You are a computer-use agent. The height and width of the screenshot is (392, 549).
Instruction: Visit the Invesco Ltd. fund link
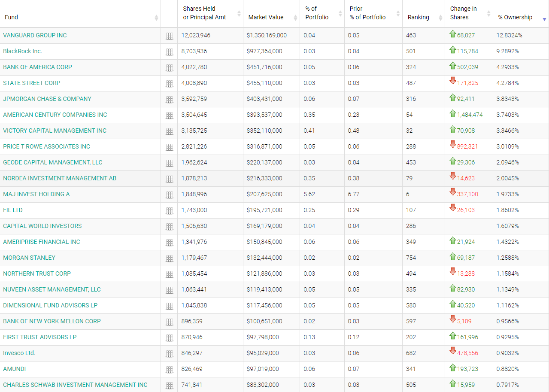coord(19,353)
